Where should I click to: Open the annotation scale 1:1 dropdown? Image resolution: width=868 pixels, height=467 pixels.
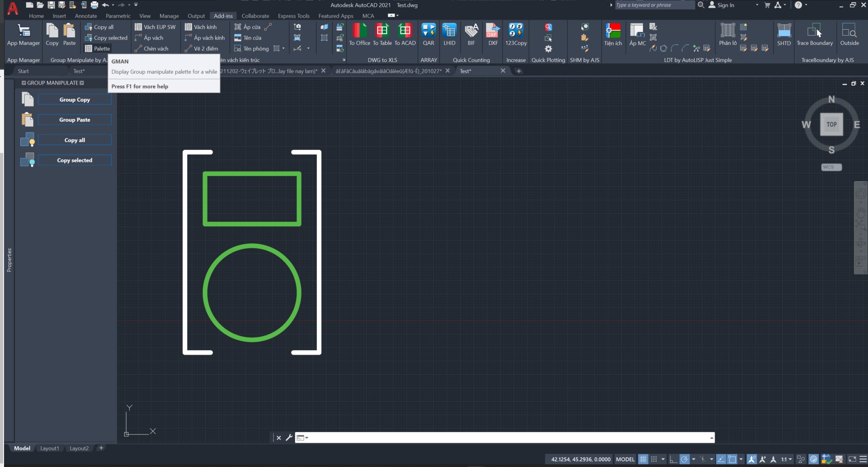pos(787,459)
